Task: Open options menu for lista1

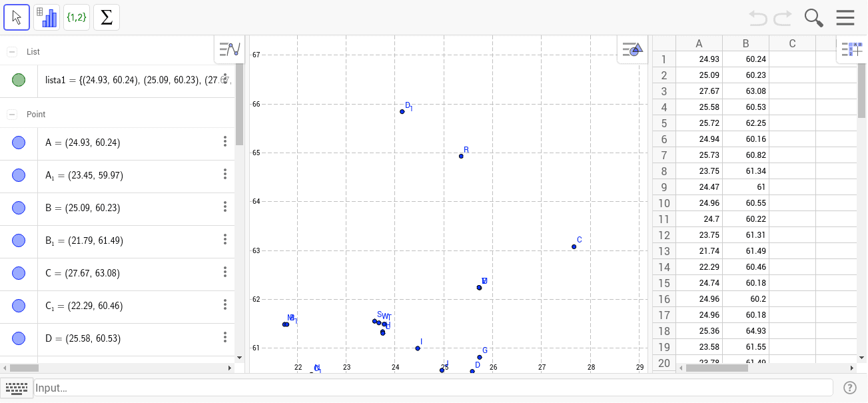Action: tap(225, 81)
